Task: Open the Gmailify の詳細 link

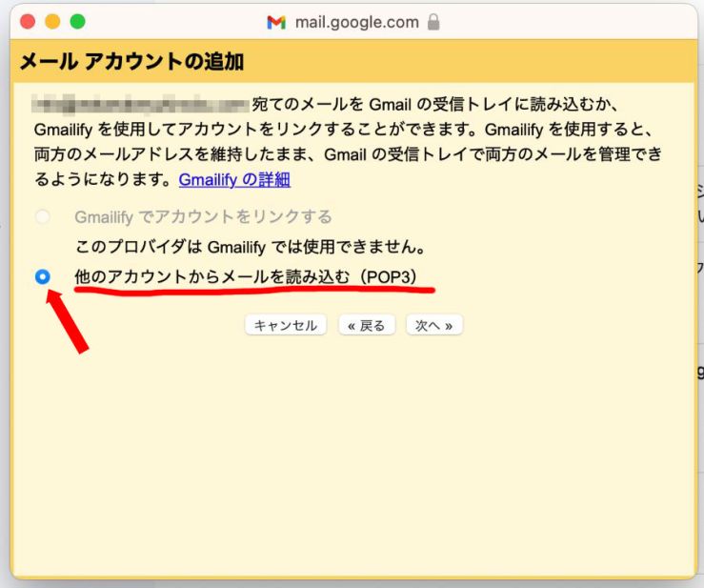Action: (x=234, y=179)
